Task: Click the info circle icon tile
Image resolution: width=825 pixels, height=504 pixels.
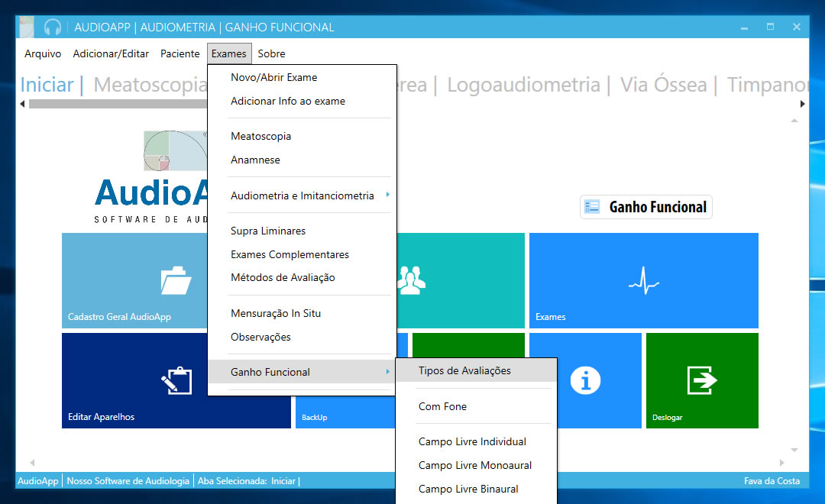Action: pos(585,380)
